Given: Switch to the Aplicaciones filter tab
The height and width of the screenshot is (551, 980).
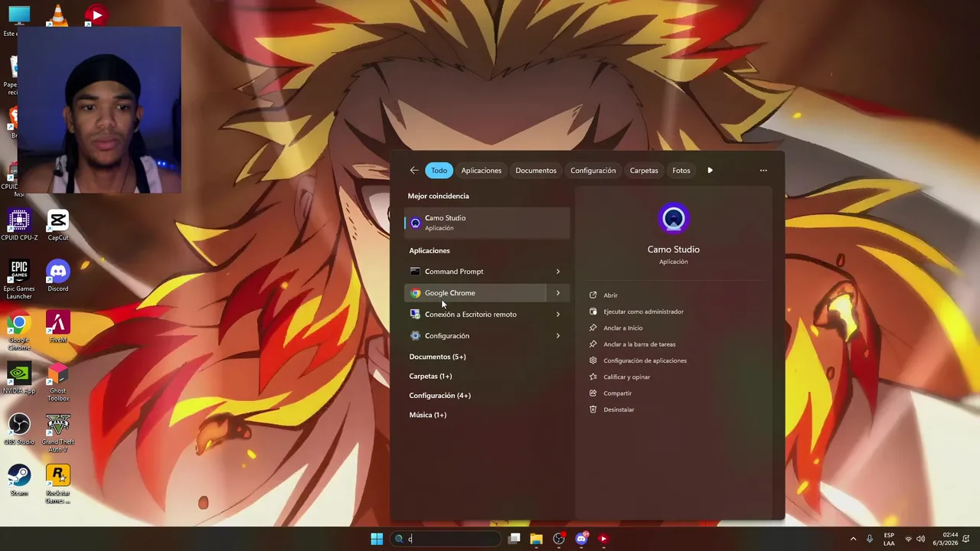Looking at the screenshot, I should pyautogui.click(x=481, y=171).
